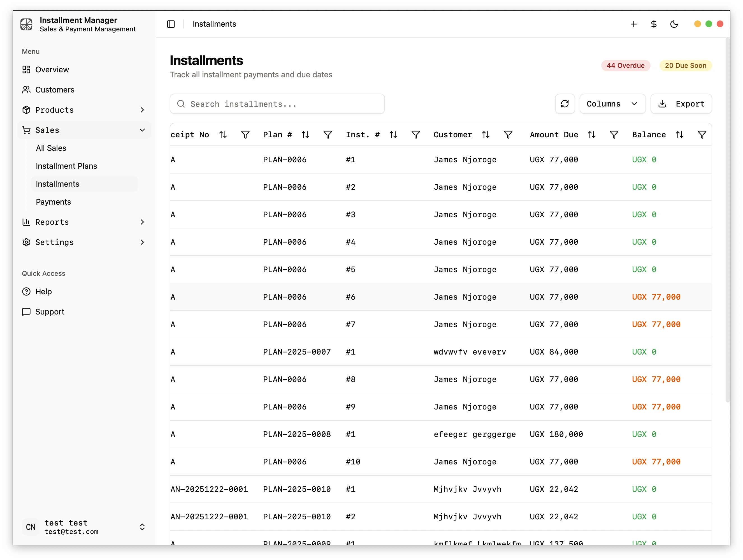
Task: Click the Inst. # filter funnel icon
Action: pyautogui.click(x=415, y=135)
